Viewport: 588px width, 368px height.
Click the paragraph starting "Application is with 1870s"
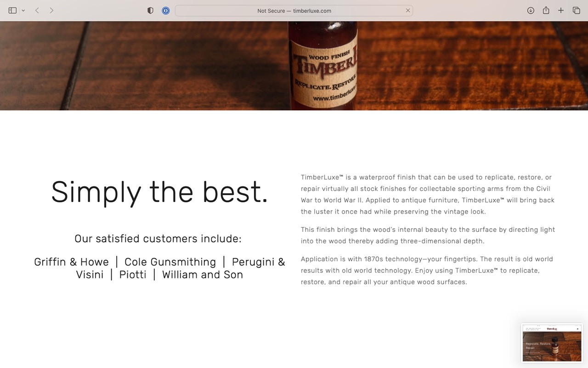(427, 270)
